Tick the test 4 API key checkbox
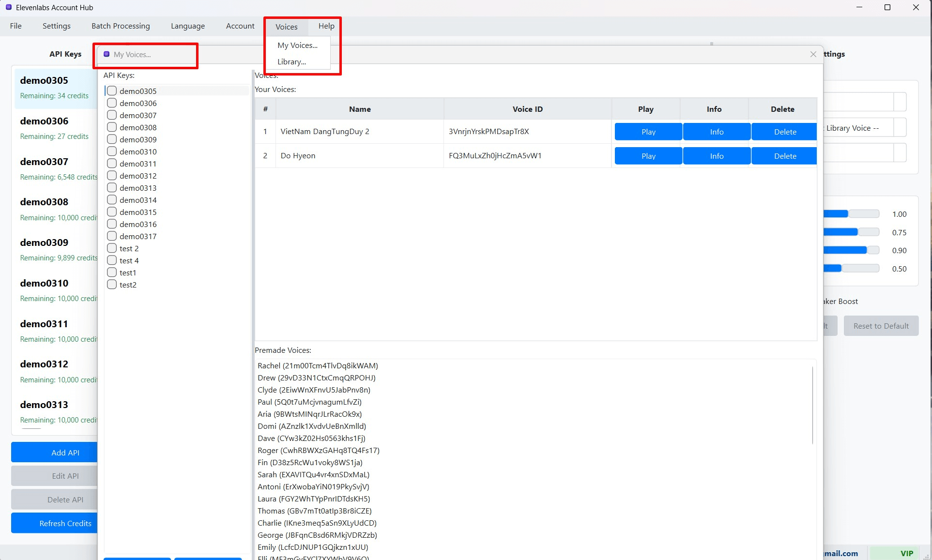Viewport: 932px width, 560px height. point(112,260)
